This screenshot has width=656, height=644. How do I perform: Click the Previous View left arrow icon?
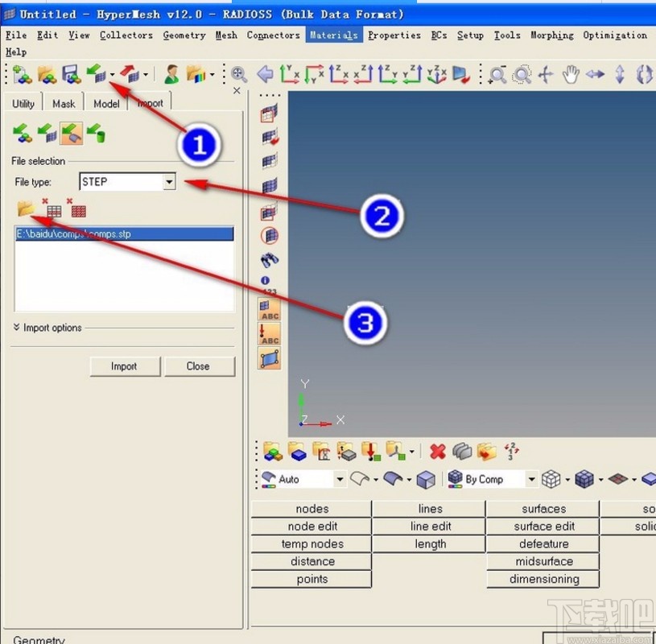click(x=265, y=75)
